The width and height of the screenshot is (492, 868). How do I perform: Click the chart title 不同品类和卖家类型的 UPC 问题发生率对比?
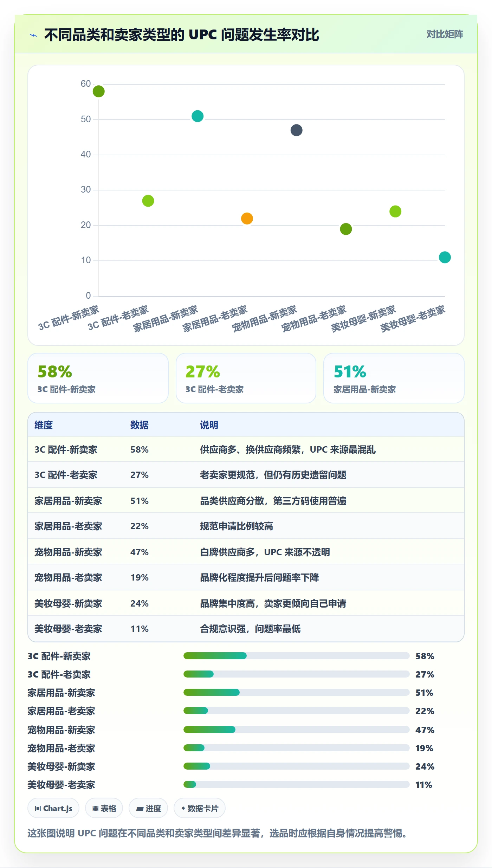coord(182,35)
